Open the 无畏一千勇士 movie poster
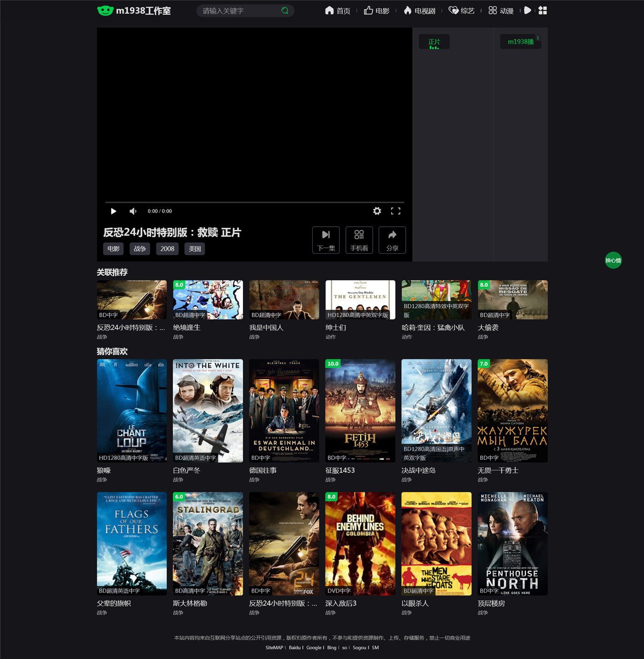The image size is (644, 659). [513, 411]
